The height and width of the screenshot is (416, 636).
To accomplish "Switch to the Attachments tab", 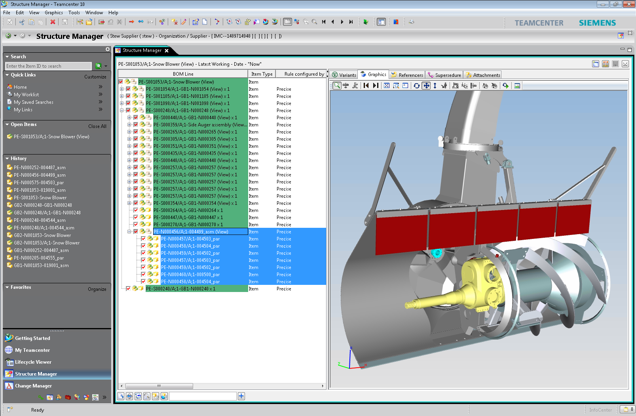I will [483, 75].
